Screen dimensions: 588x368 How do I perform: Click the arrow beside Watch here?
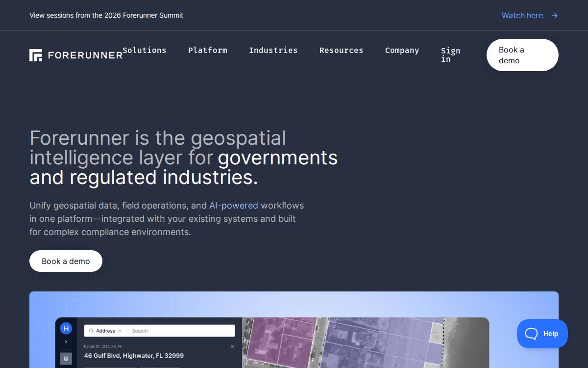[x=555, y=16]
